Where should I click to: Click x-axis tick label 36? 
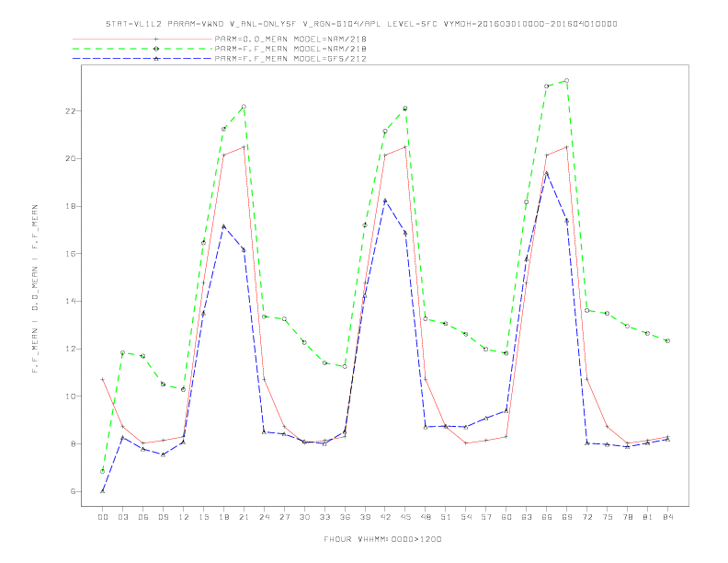[x=345, y=517]
